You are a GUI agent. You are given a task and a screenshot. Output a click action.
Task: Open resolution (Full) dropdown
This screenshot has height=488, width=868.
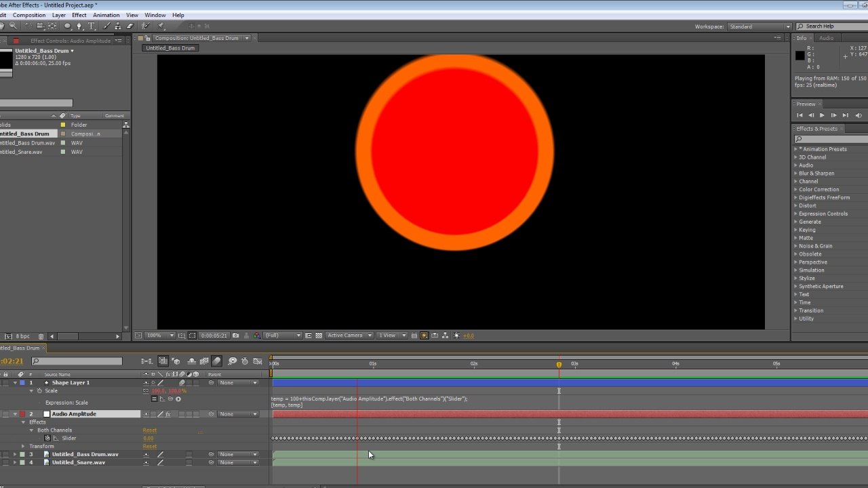point(283,335)
